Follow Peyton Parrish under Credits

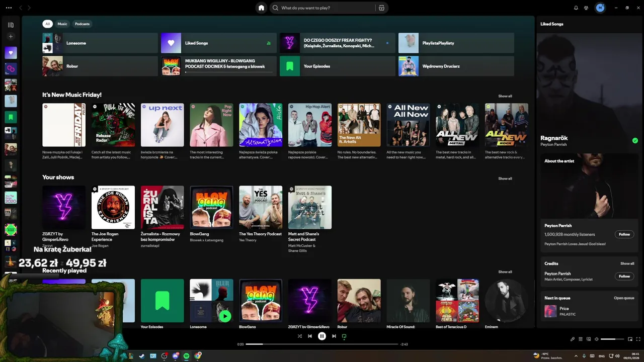(x=624, y=276)
